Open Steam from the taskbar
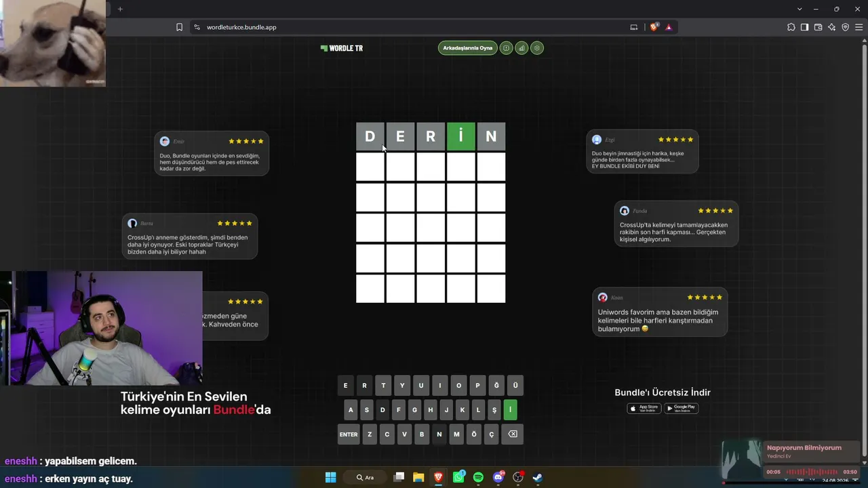Viewport: 868px width, 488px height. (x=538, y=477)
